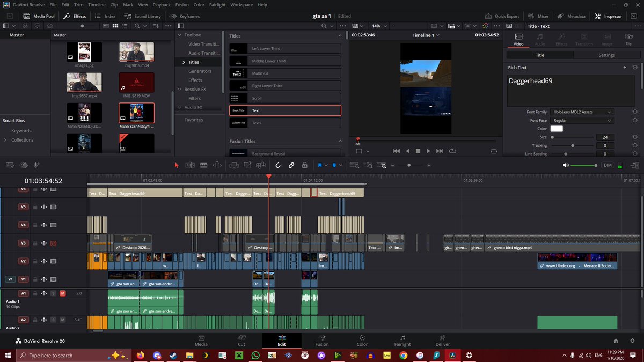Open the Font Face dropdown
The image size is (644, 362).
pos(582,120)
